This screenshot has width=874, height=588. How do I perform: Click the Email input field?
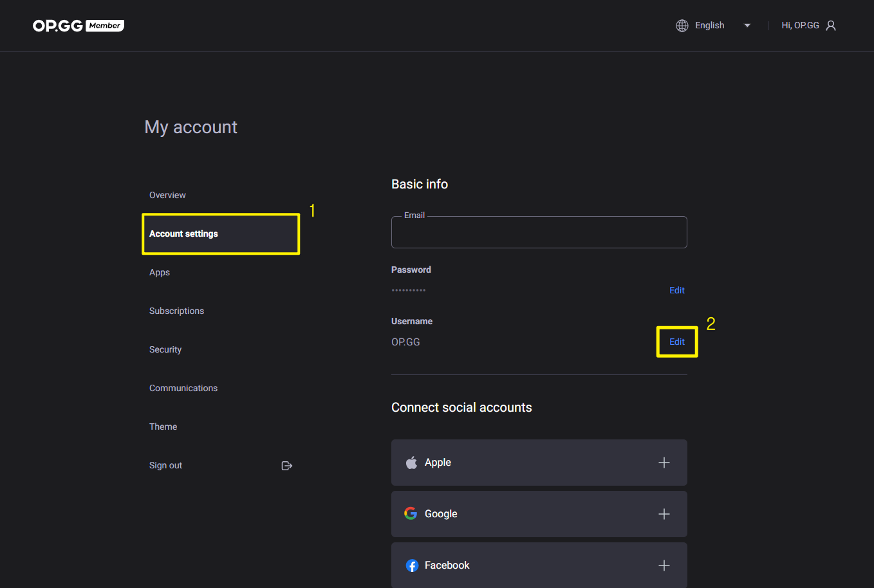(x=539, y=232)
